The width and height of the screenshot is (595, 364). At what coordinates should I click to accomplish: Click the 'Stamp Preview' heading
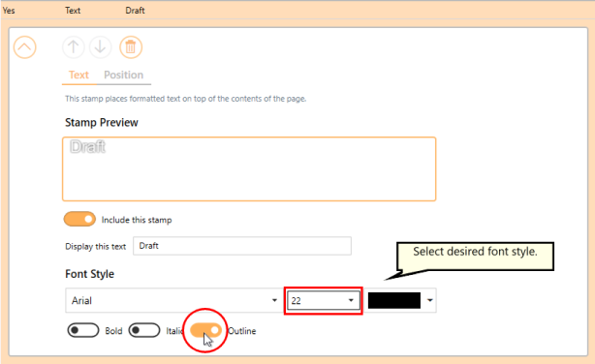click(102, 123)
